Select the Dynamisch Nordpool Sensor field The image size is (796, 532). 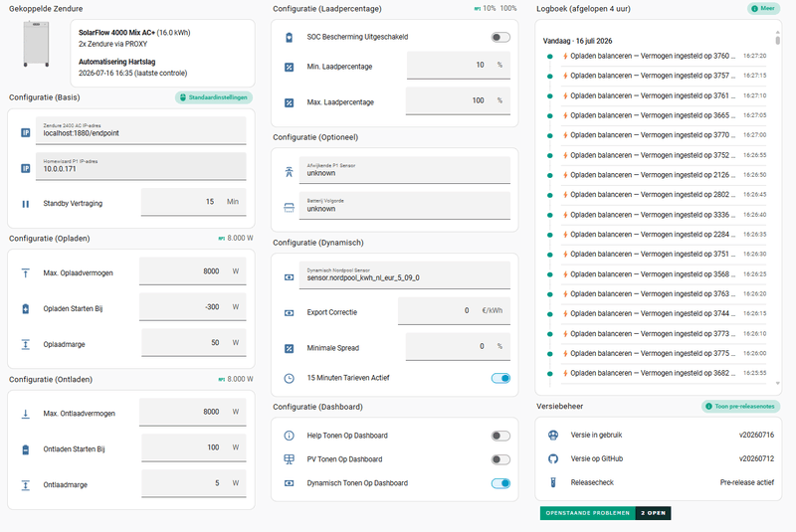(x=405, y=275)
